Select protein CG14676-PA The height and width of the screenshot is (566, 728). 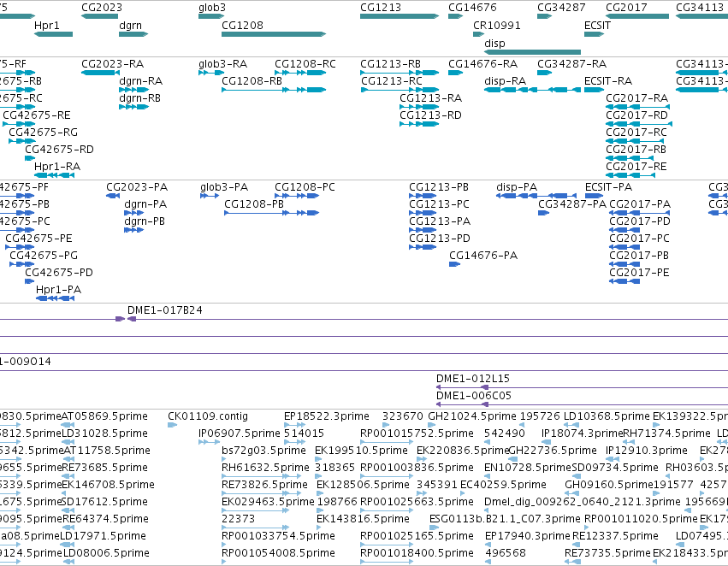pyautogui.click(x=483, y=256)
